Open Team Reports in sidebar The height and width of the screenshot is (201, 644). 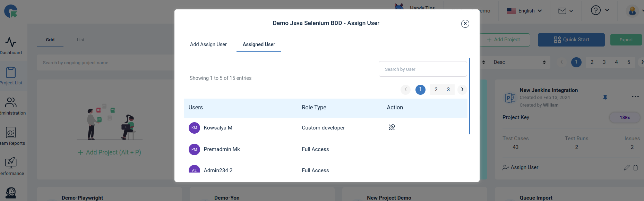[x=11, y=136]
